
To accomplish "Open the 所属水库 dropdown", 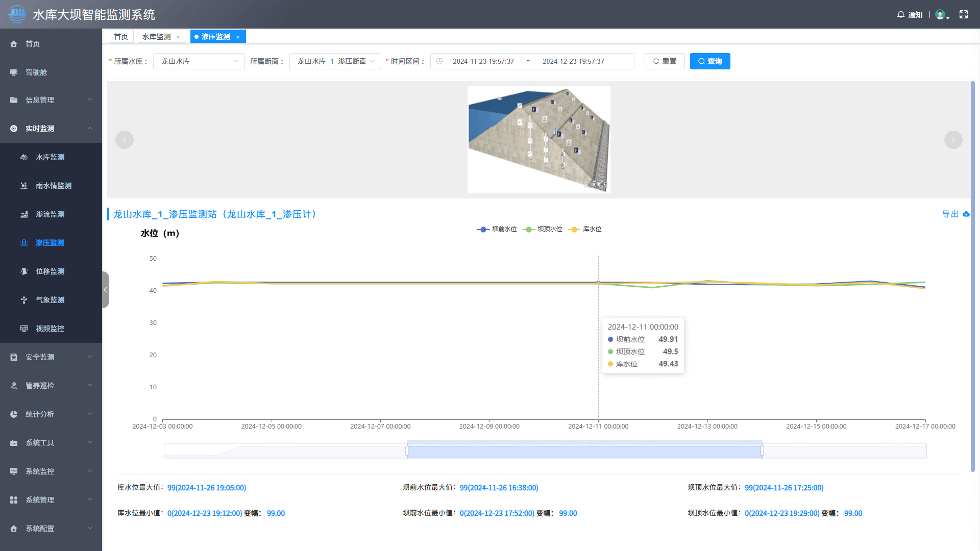I will coord(199,61).
